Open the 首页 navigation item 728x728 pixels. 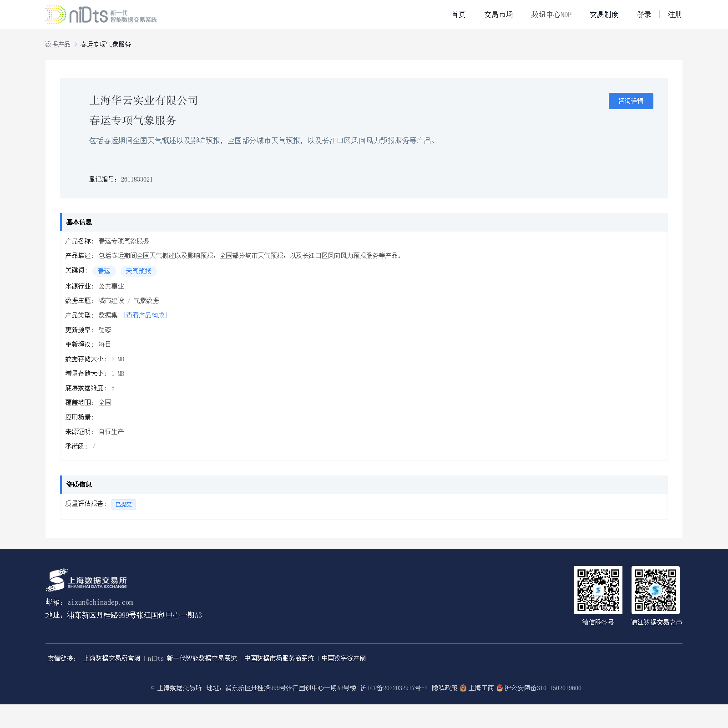458,15
